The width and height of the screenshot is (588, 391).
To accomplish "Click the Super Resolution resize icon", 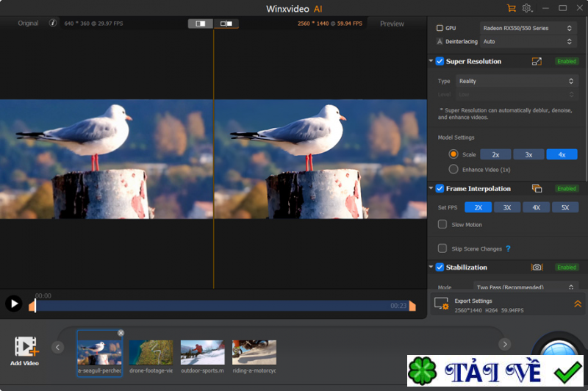I will pos(537,62).
